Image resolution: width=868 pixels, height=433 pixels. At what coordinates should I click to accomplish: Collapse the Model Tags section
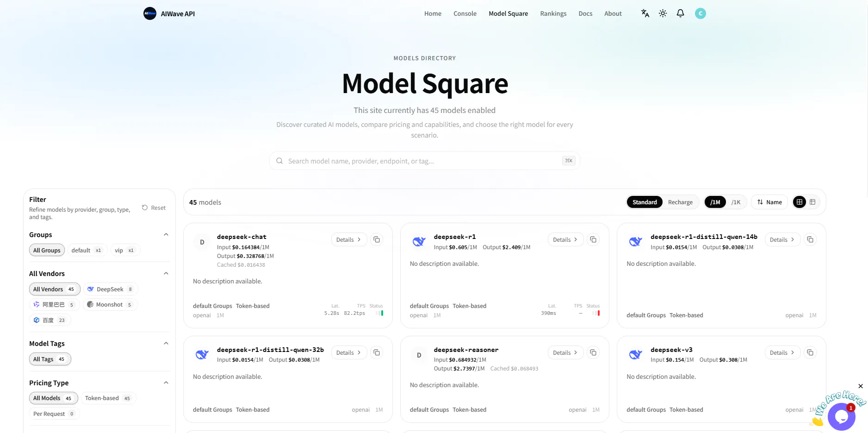tap(166, 343)
